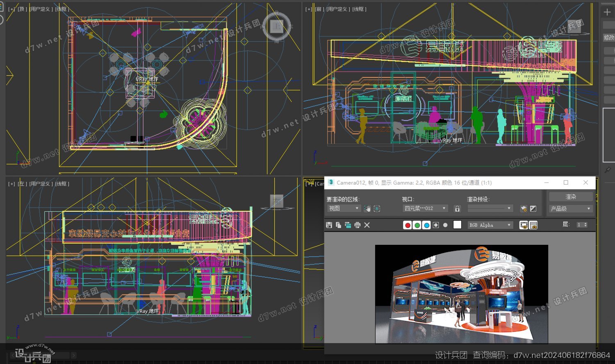The image size is (615, 364).
Task: Open the Environment and Effects exposure icon
Action: coord(533,208)
